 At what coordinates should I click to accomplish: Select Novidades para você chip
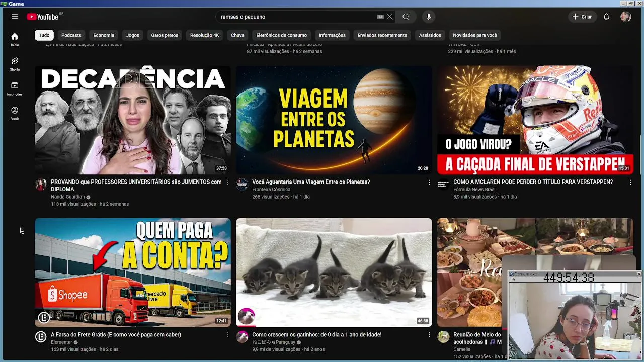(475, 35)
